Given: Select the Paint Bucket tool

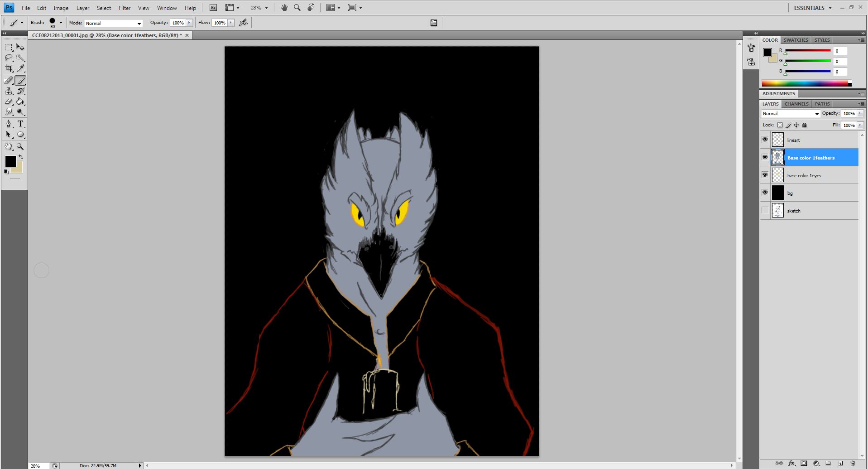Looking at the screenshot, I should tap(20, 102).
